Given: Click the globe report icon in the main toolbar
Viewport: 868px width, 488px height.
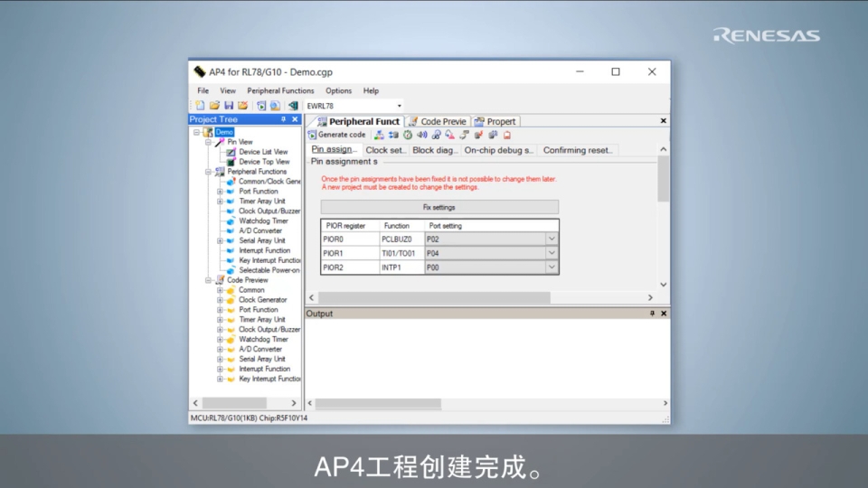Looking at the screenshot, I should 275,106.
